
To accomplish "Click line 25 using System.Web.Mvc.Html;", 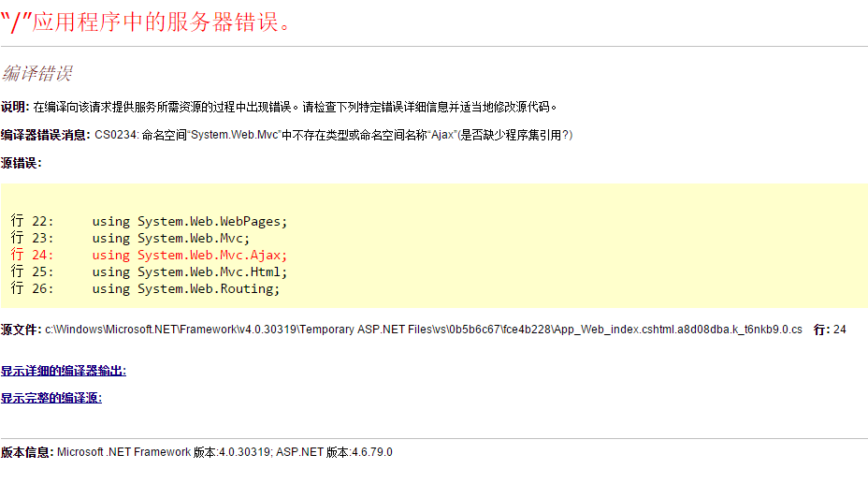I will pyautogui.click(x=149, y=271).
